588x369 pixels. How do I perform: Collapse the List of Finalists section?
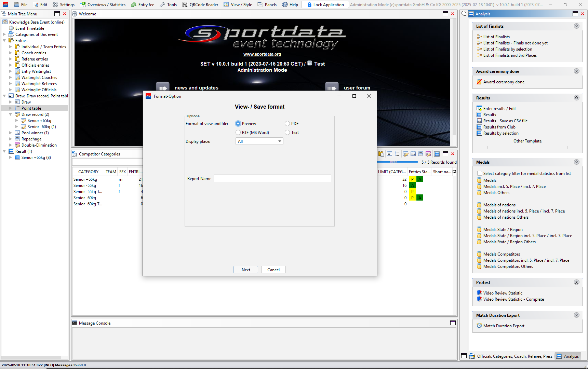[576, 26]
